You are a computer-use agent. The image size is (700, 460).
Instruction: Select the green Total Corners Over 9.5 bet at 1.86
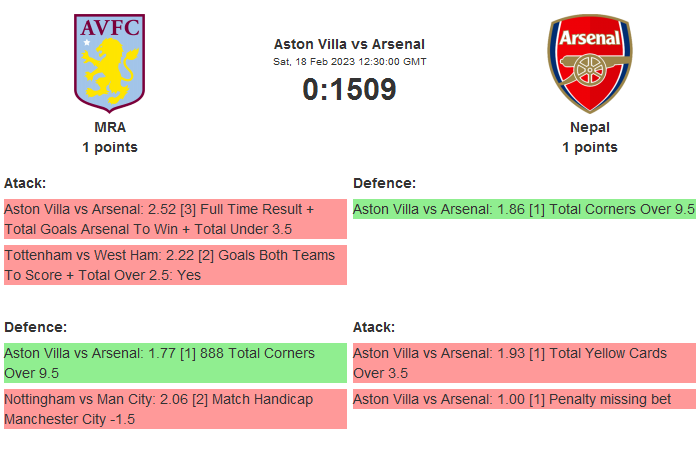tap(523, 209)
